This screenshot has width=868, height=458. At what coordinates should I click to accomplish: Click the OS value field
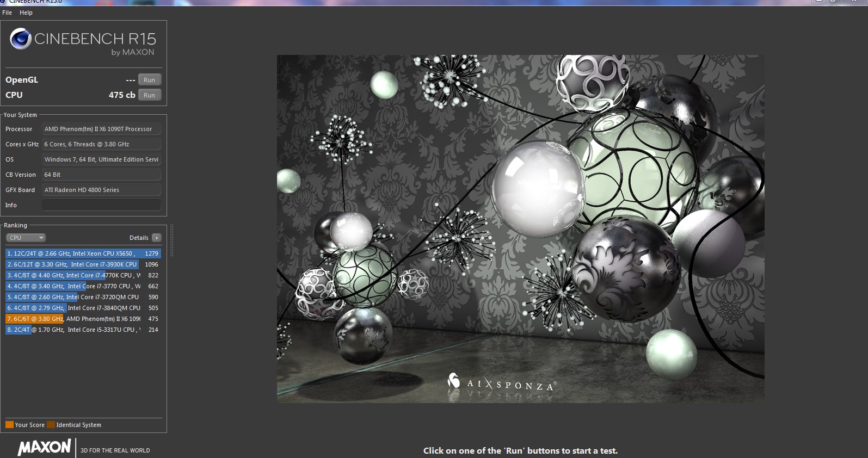click(101, 159)
